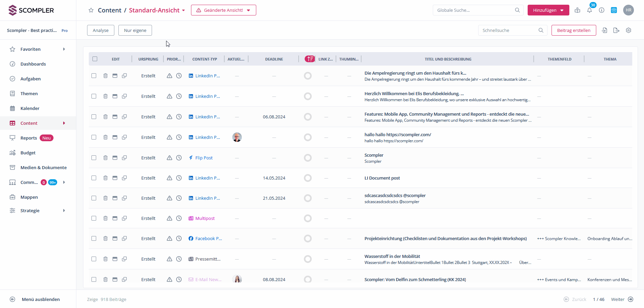Go to Kalender in the sidebar

(x=30, y=108)
